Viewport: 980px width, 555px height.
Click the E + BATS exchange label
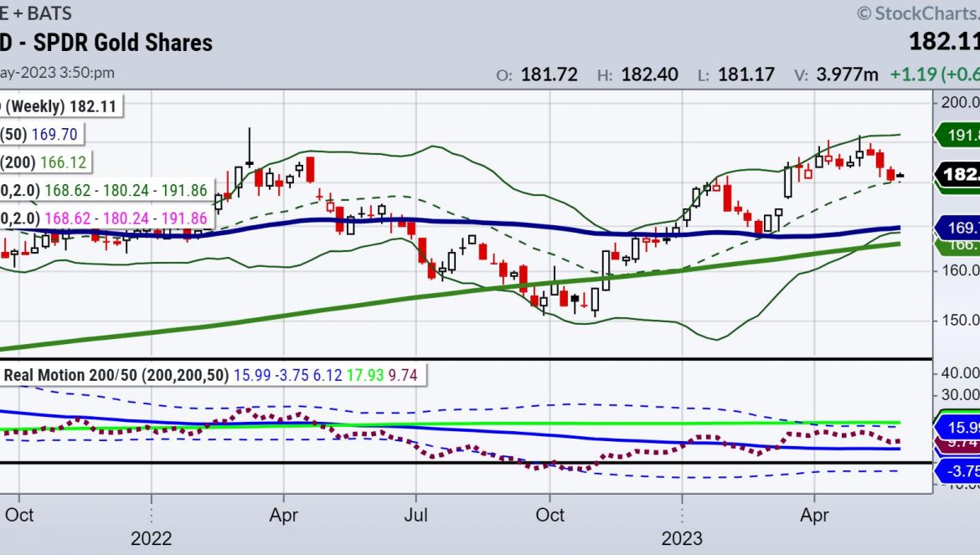pos(36,13)
